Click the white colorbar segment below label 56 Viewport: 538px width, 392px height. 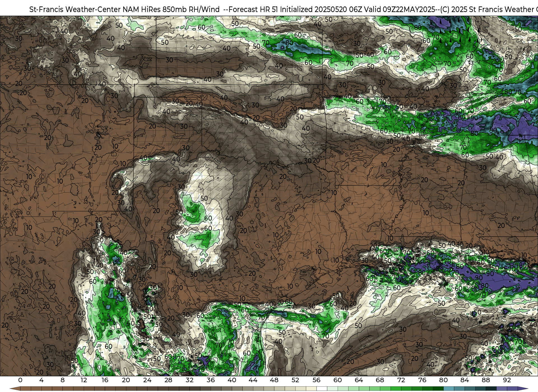tap(322, 389)
